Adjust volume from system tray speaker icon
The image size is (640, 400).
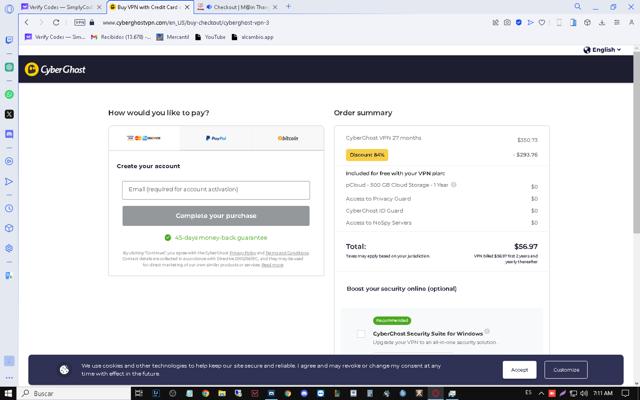583,393
